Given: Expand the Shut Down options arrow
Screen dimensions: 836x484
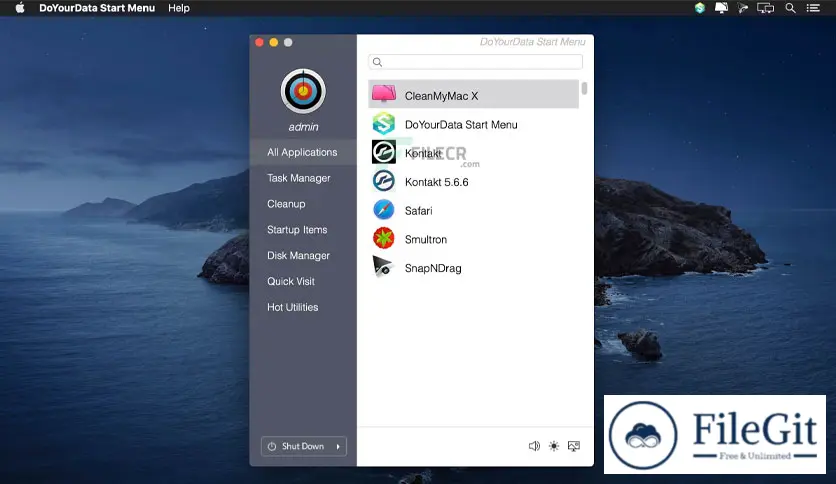Looking at the screenshot, I should click(x=338, y=446).
